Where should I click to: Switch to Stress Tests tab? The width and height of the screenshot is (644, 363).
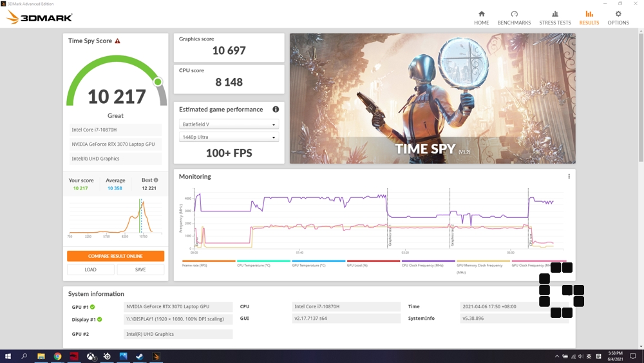click(x=555, y=18)
